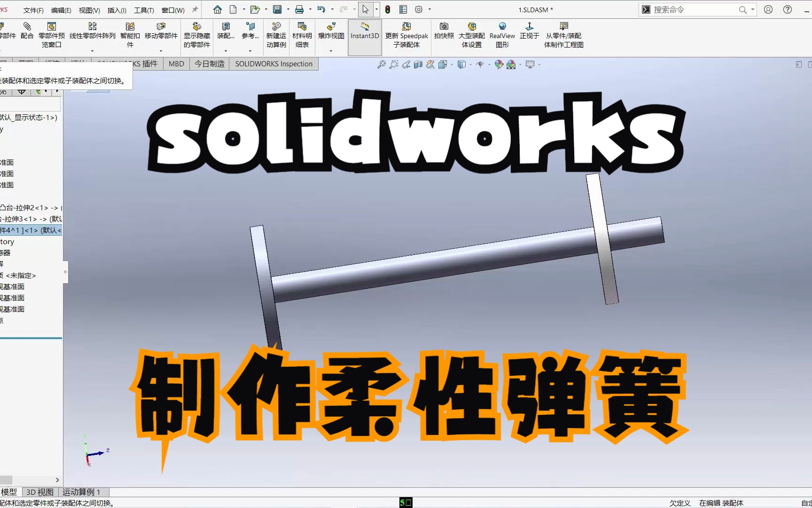Expand 移动零部件 dropdown arrow
The width and height of the screenshot is (812, 508).
pos(161,51)
